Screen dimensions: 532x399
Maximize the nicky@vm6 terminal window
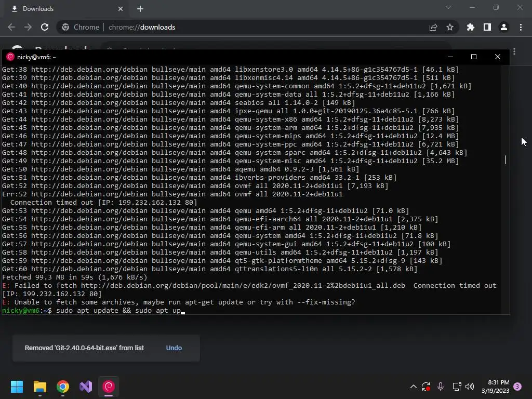point(474,57)
